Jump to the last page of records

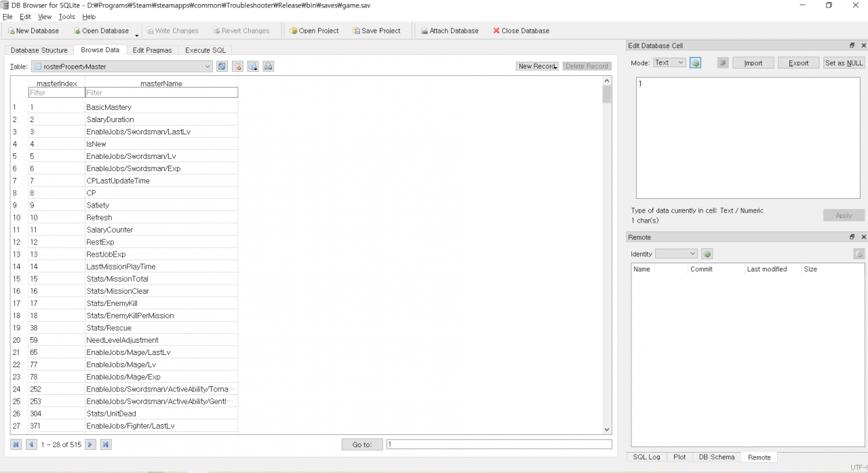coord(106,444)
